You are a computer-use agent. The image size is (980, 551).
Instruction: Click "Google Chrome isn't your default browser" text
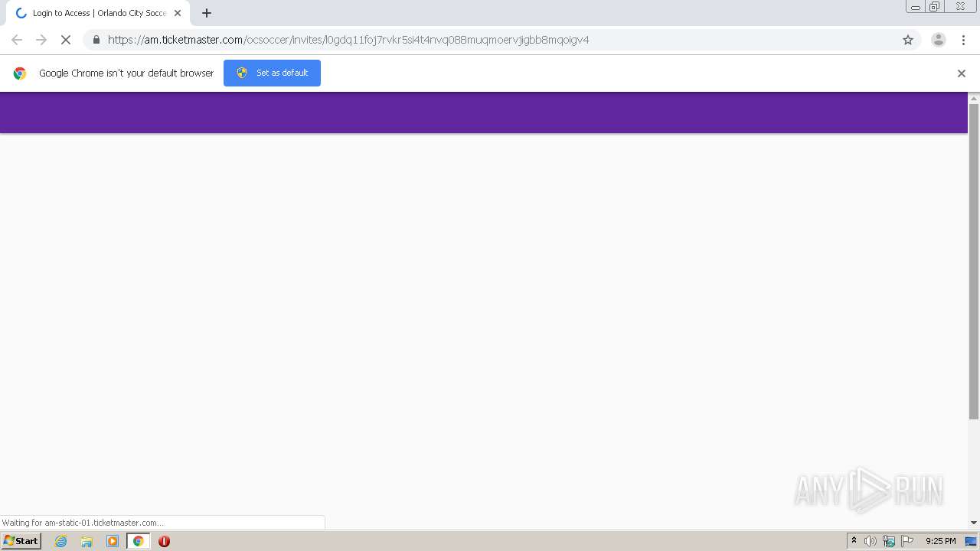(126, 73)
